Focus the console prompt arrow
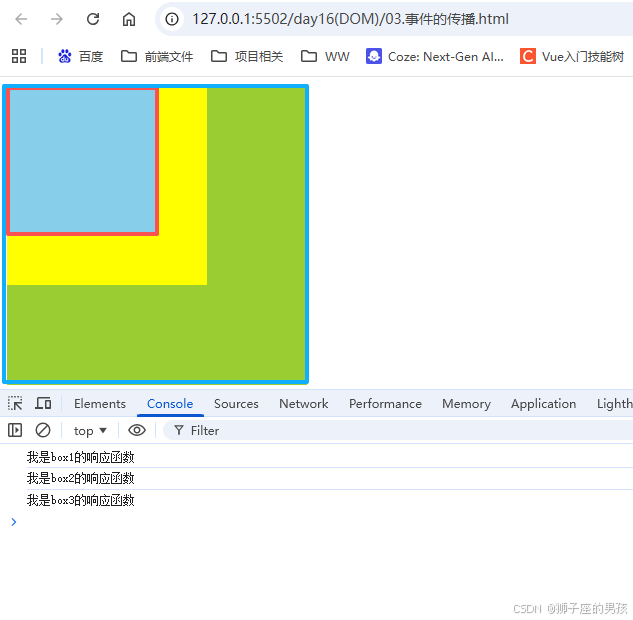 (x=14, y=522)
